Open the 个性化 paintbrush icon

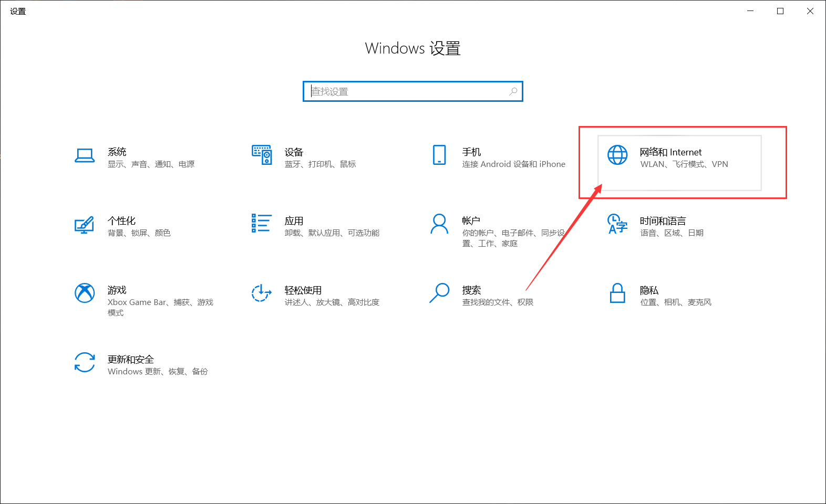click(84, 225)
